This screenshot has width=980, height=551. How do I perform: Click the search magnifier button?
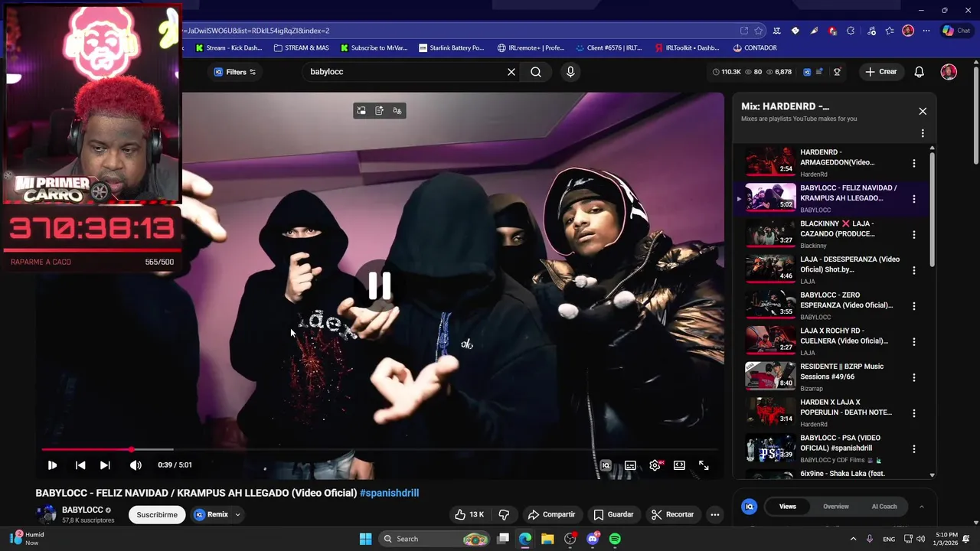pos(536,72)
